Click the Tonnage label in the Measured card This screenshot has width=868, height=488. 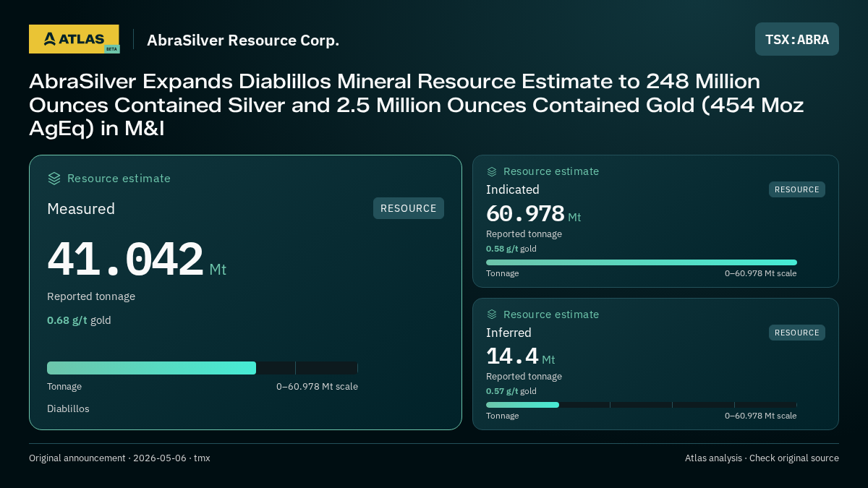click(64, 387)
